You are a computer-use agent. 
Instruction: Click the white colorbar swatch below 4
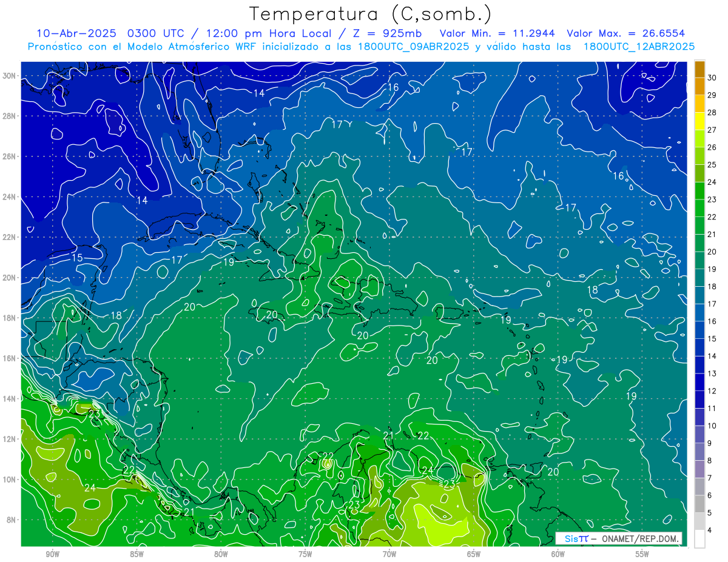click(699, 539)
